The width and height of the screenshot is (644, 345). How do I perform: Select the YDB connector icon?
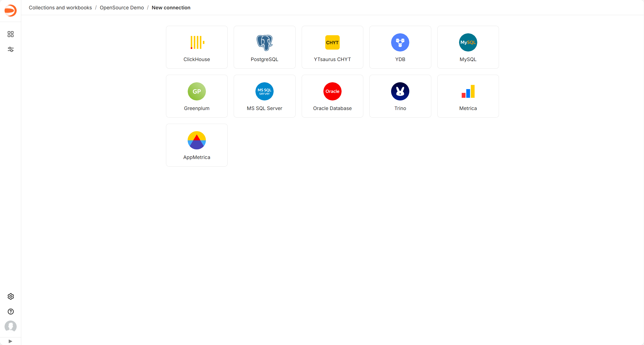click(400, 42)
